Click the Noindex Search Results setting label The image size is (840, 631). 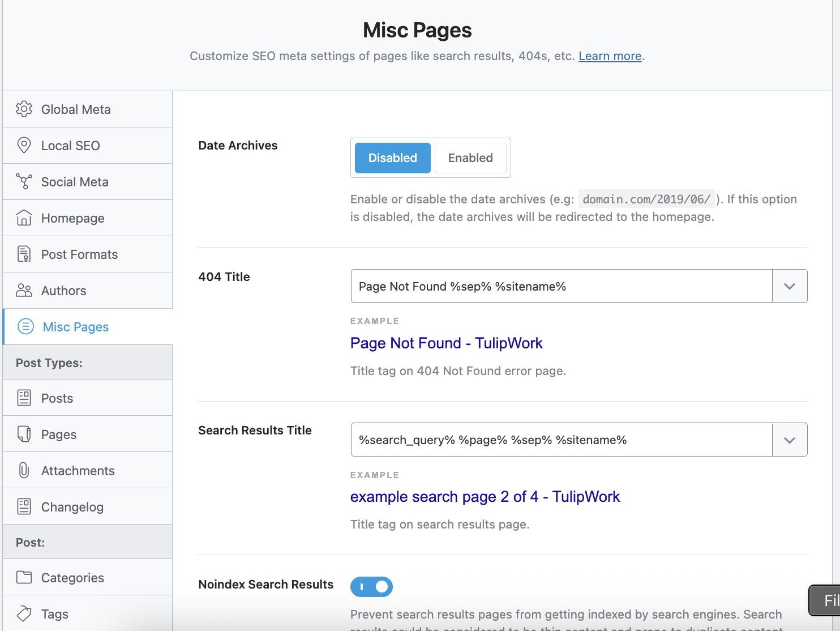(x=265, y=585)
